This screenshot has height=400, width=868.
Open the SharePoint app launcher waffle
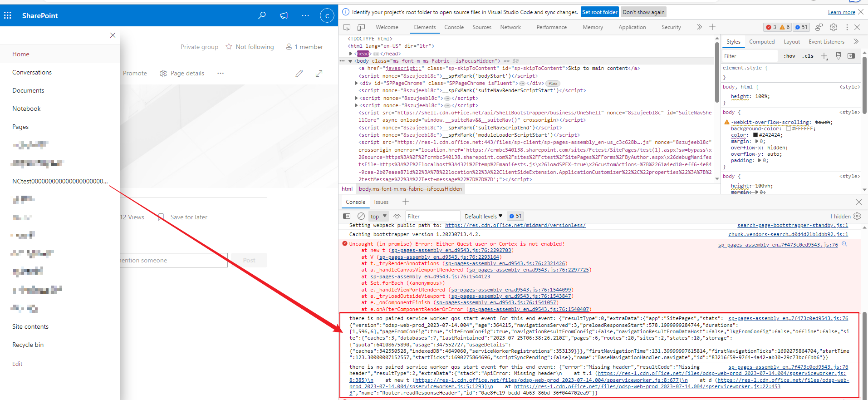point(8,15)
